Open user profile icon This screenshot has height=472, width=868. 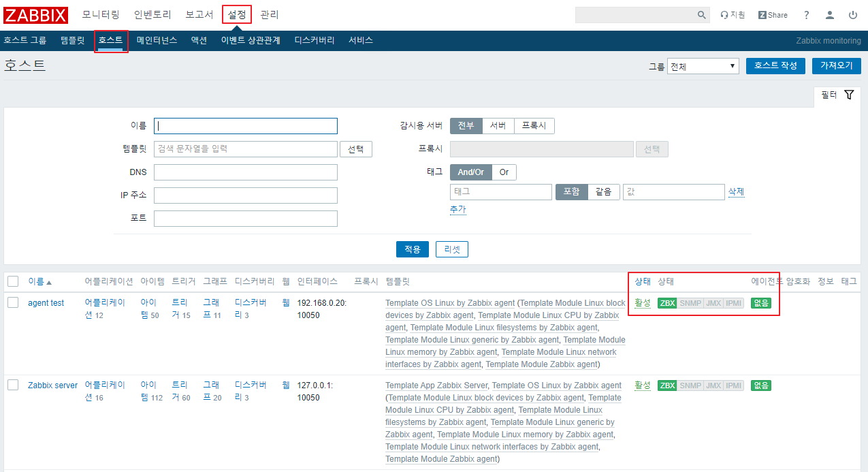pyautogui.click(x=830, y=15)
